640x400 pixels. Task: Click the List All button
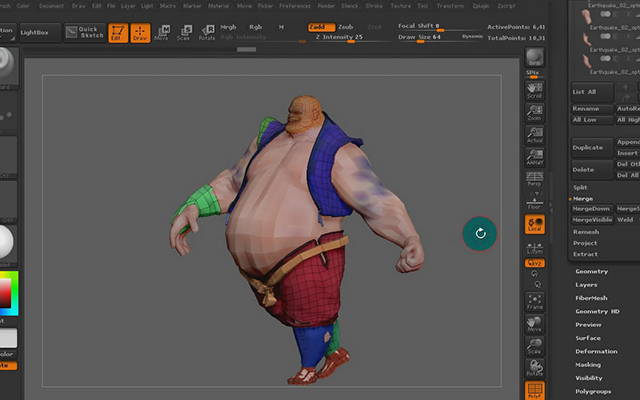[592, 92]
